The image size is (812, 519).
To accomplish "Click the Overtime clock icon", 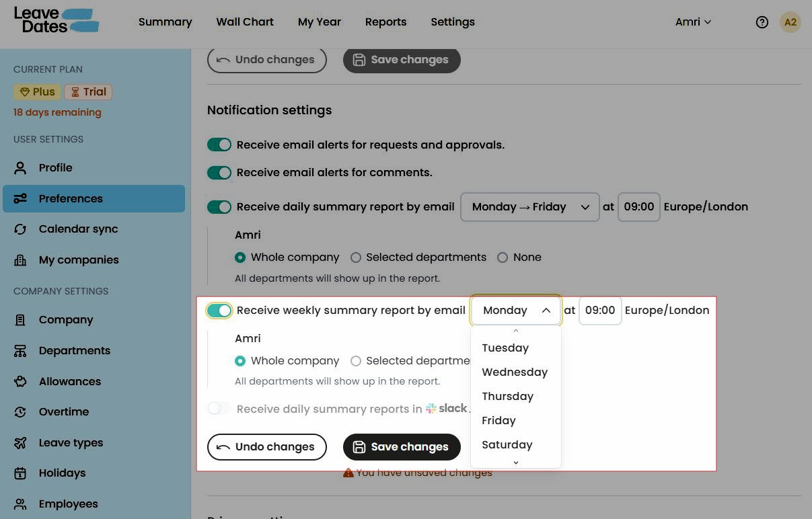I will tap(20, 412).
